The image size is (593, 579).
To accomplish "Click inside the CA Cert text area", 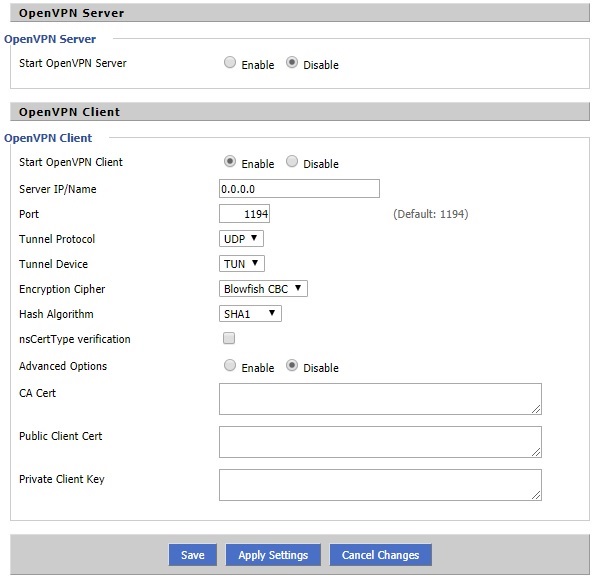I will click(x=380, y=399).
